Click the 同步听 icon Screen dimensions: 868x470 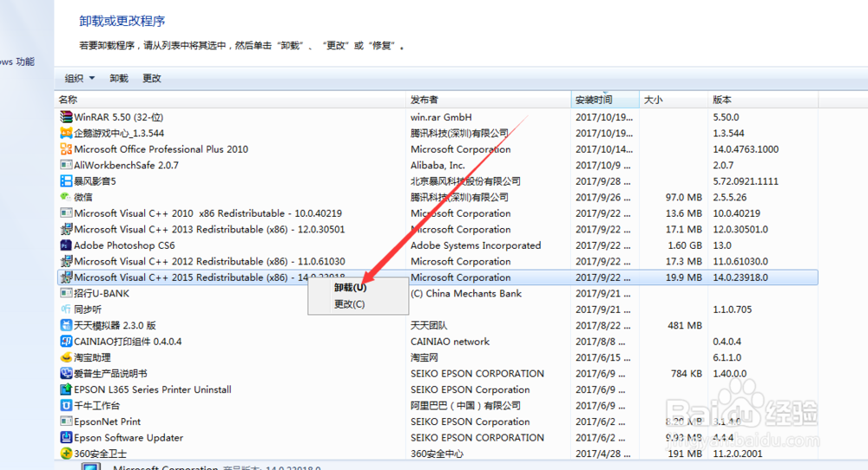(x=66, y=309)
